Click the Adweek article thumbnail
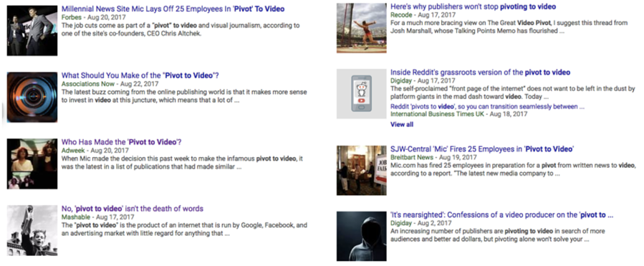This screenshot has width=644, height=266. tap(32, 163)
